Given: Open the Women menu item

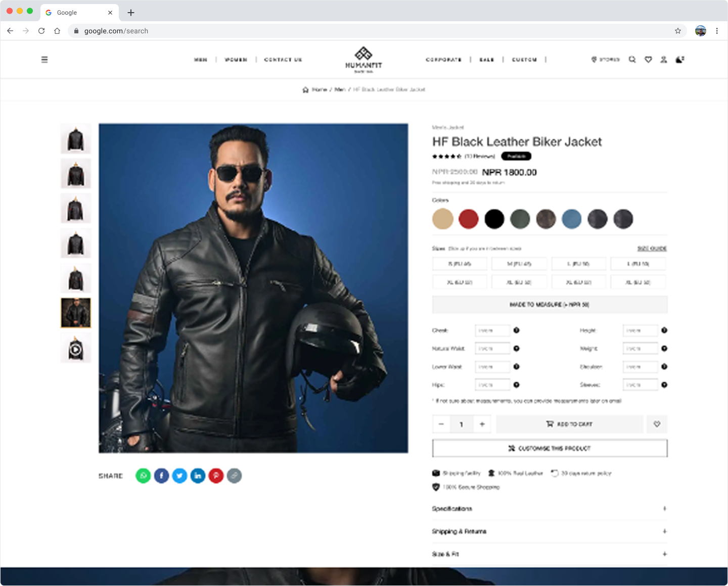Looking at the screenshot, I should tap(236, 60).
